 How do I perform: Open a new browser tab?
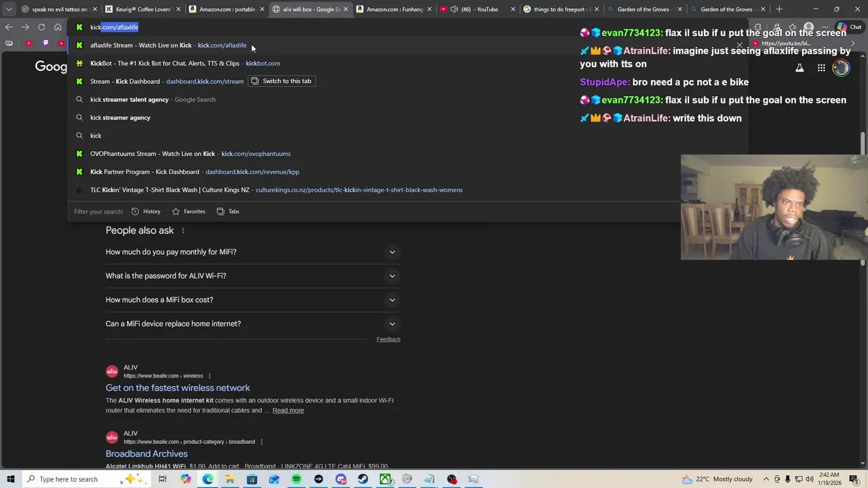coord(779,9)
